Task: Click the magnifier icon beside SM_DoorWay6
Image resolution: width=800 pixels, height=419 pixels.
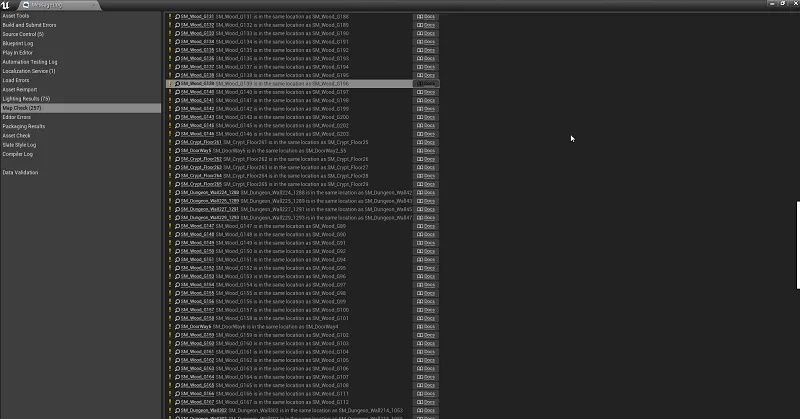Action: pos(177,327)
